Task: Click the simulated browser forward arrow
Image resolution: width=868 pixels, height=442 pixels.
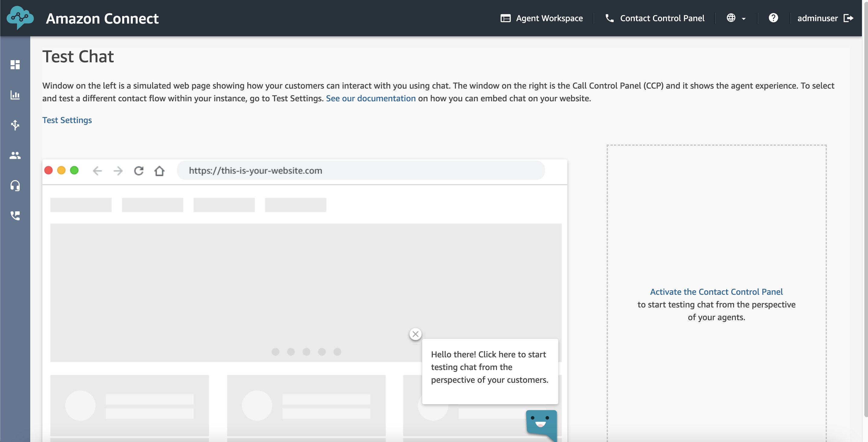Action: [x=118, y=171]
